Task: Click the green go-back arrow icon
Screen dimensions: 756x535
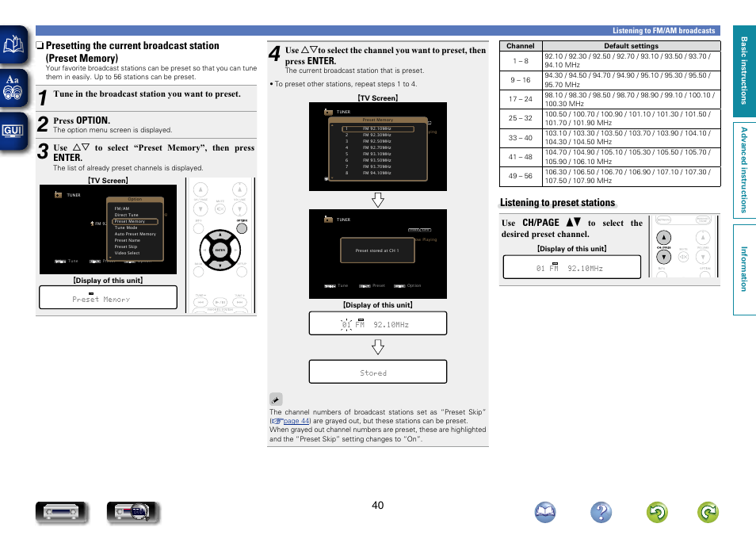Action: (657, 512)
